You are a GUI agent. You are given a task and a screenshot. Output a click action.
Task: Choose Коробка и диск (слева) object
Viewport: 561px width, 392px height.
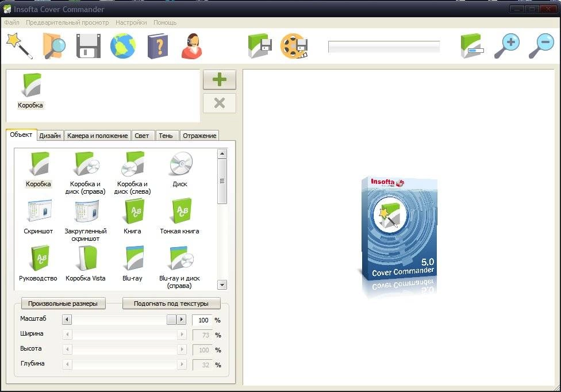[x=132, y=173]
